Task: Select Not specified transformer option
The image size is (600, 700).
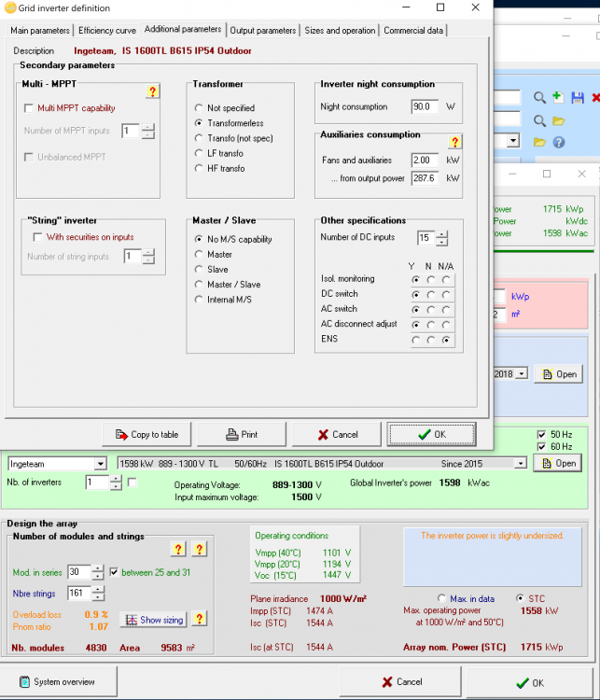Action: [x=199, y=108]
